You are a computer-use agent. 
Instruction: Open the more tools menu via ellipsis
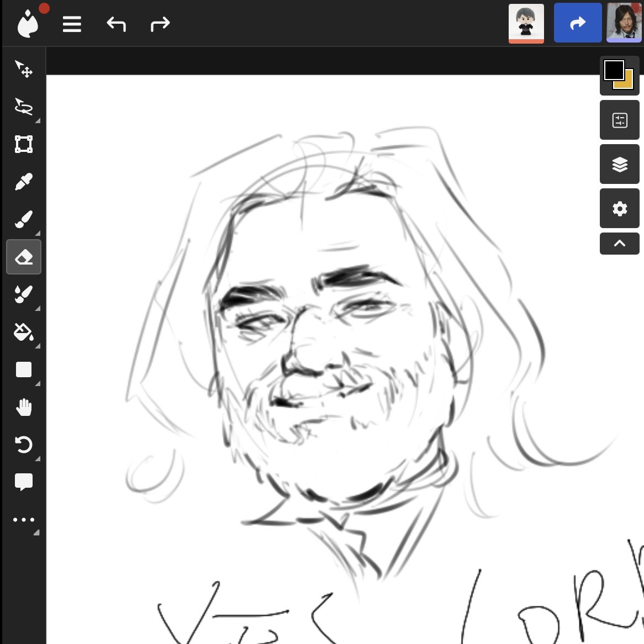24,519
